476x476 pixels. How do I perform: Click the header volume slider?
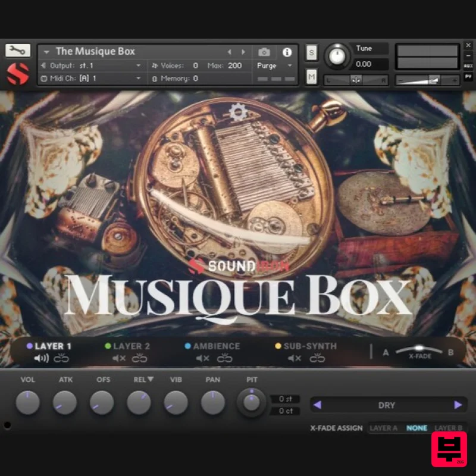pos(427,80)
